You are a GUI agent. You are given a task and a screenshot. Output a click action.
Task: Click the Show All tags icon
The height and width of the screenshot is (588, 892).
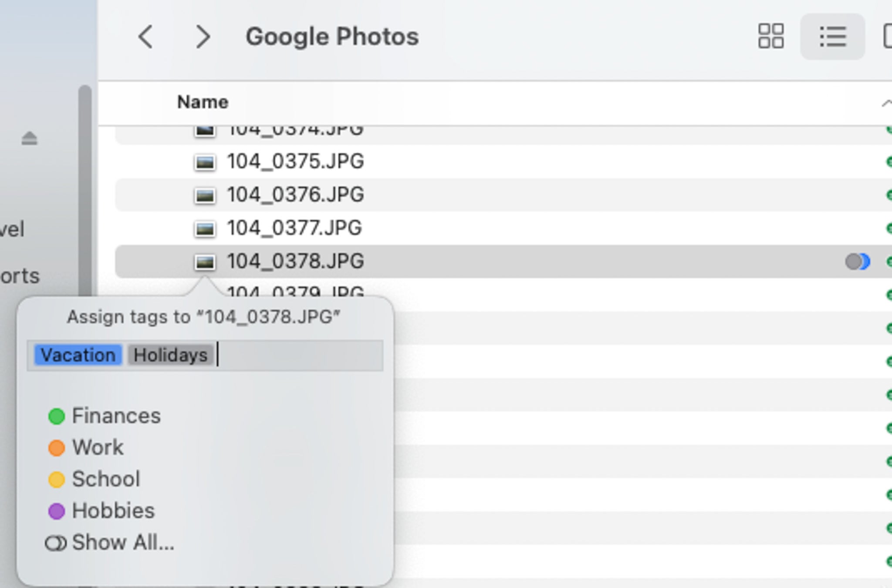click(x=56, y=543)
